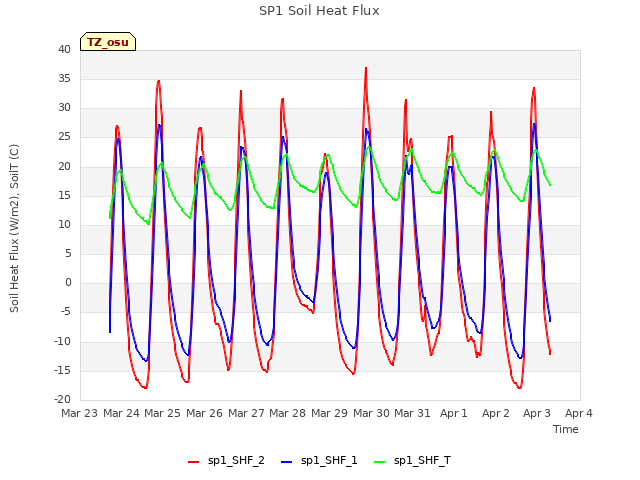Click the 30 y-axis tick label

pos(64,108)
